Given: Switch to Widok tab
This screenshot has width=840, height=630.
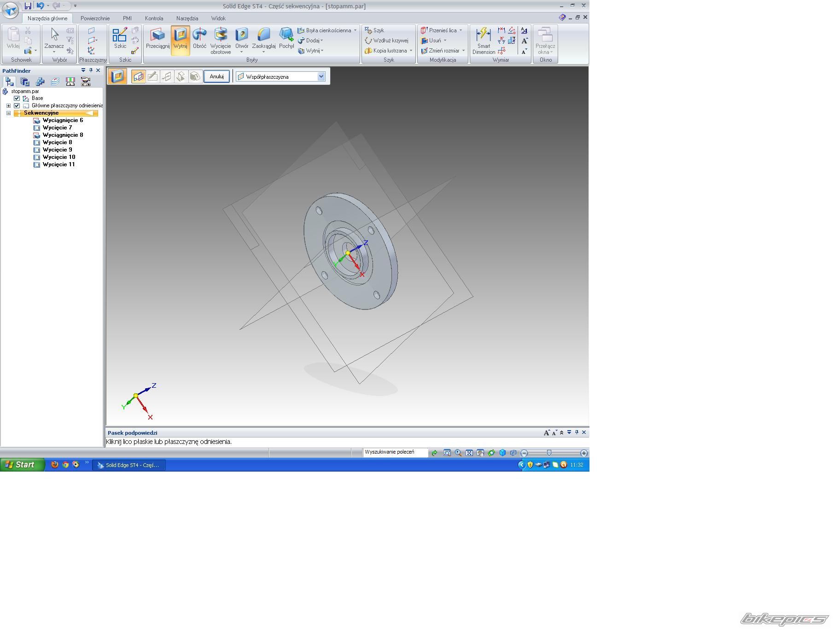Looking at the screenshot, I should click(218, 18).
